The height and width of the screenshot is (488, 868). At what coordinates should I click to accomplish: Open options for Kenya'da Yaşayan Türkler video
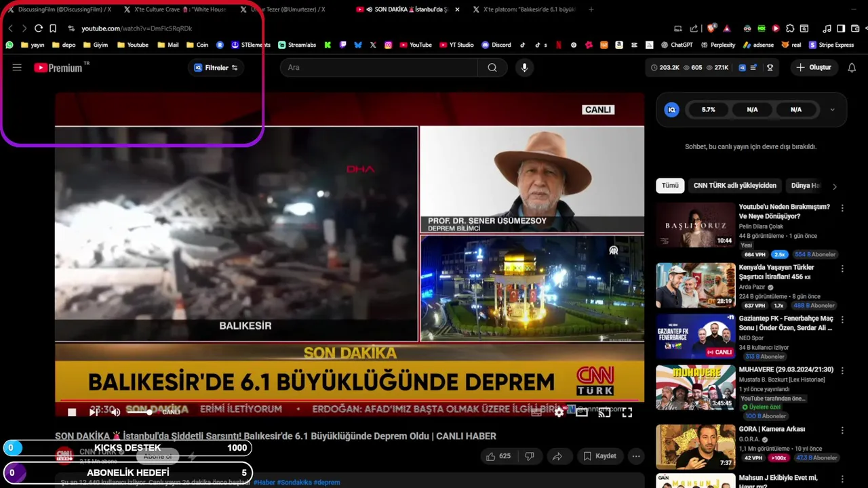(842, 269)
